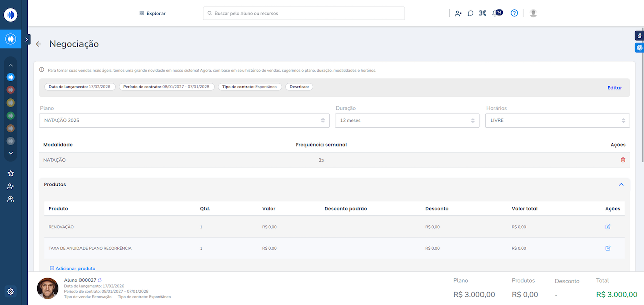Image resolution: width=644 pixels, height=305 pixels.
Task: Click the add-person icon in the top bar
Action: 458,14
